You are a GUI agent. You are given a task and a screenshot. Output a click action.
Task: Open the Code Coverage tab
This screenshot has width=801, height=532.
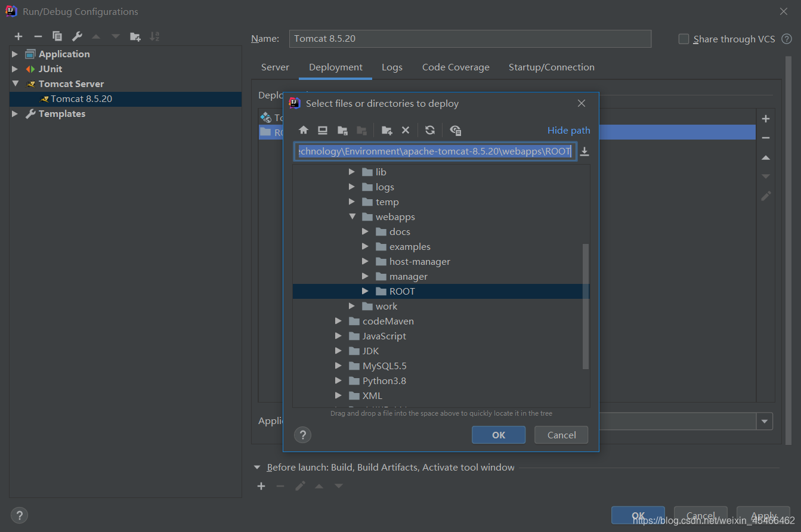456,67
